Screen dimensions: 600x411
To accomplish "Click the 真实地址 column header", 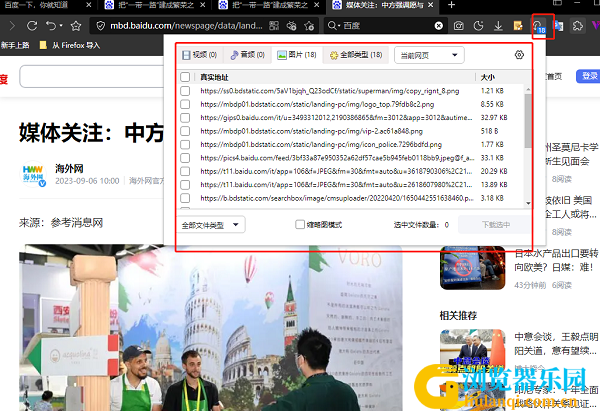I will pyautogui.click(x=214, y=77).
